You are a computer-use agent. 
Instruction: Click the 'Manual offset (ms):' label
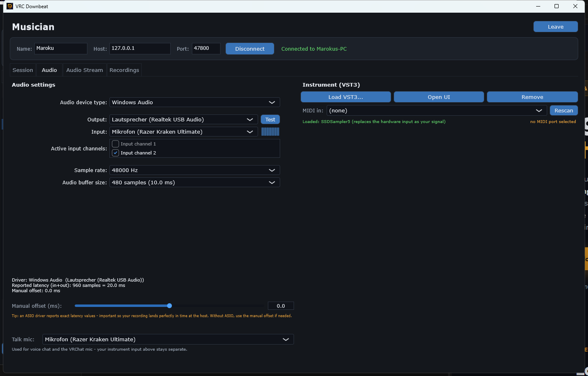(x=37, y=306)
